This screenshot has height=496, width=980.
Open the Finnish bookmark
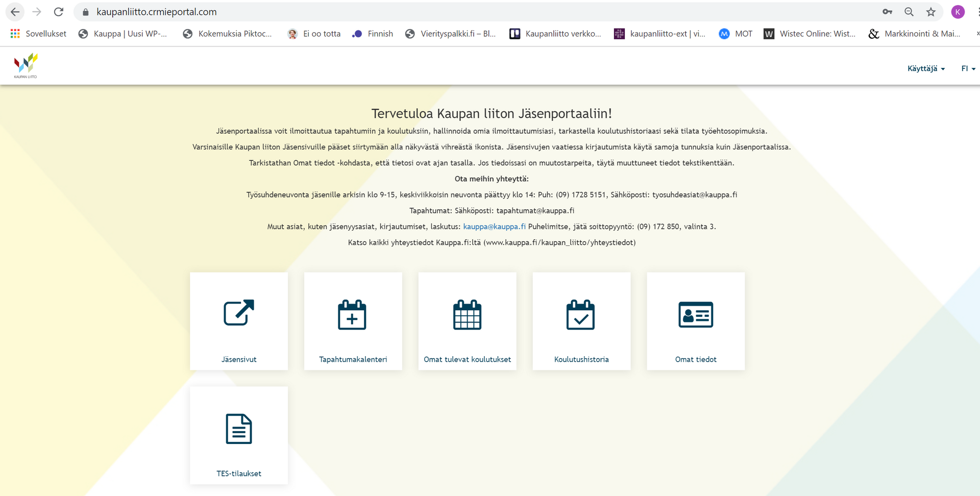click(x=373, y=34)
